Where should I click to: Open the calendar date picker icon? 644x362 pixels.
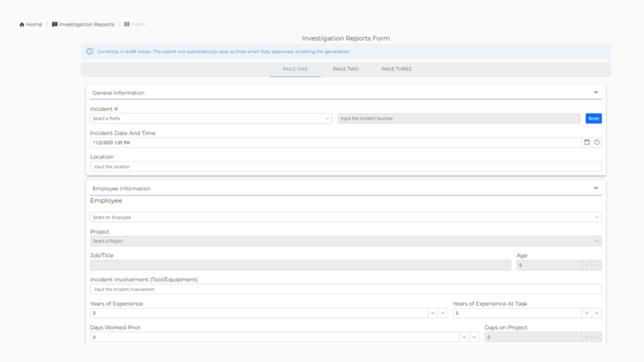coord(587,142)
